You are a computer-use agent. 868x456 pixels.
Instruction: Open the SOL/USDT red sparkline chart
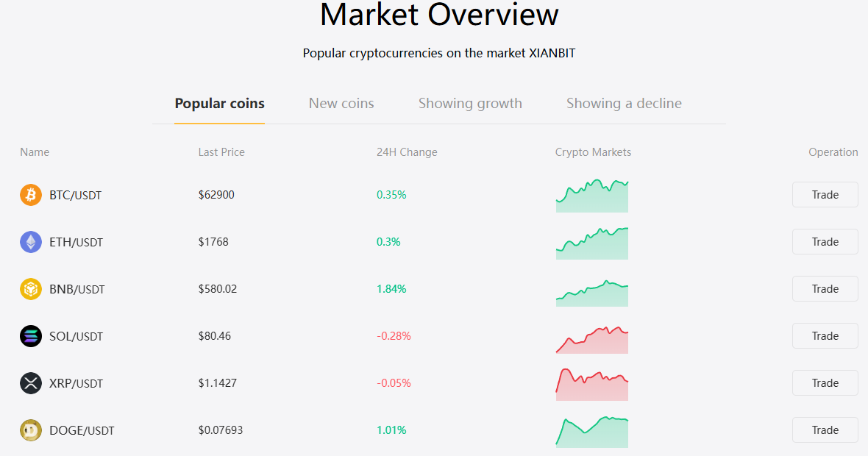(x=591, y=340)
